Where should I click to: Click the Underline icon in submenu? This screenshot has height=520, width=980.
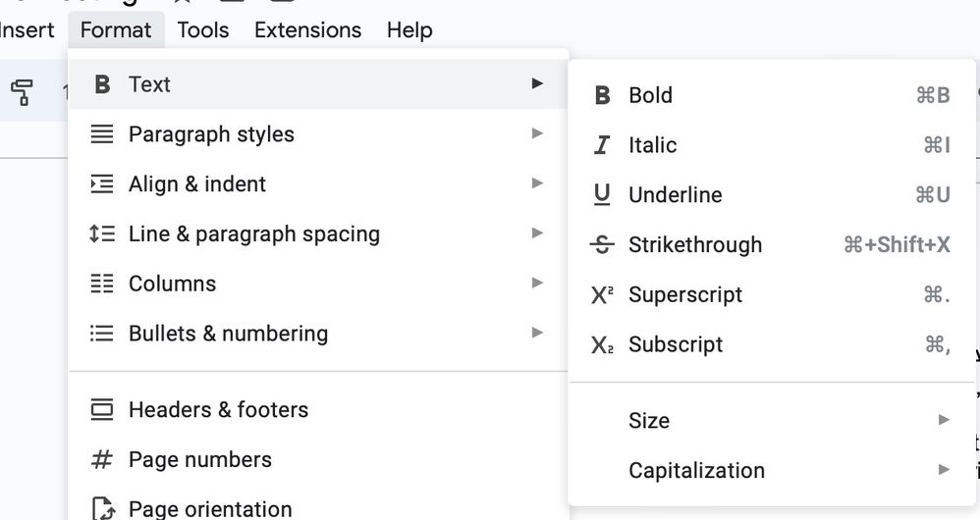pyautogui.click(x=602, y=195)
